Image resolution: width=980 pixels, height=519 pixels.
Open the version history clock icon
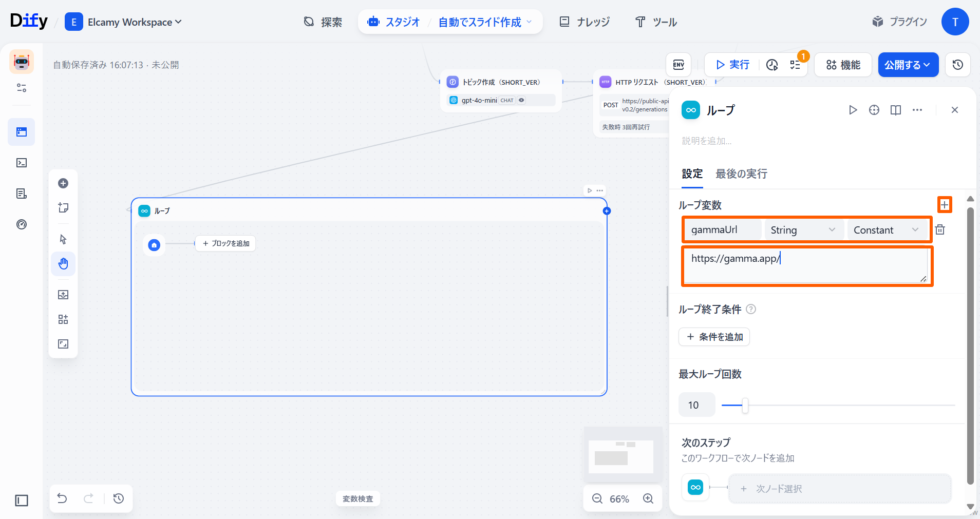[957, 65]
